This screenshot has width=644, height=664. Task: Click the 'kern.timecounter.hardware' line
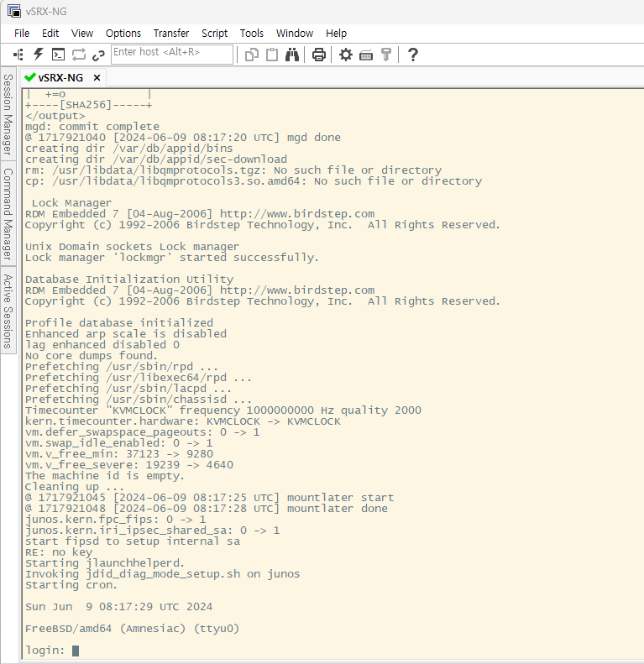183,421
